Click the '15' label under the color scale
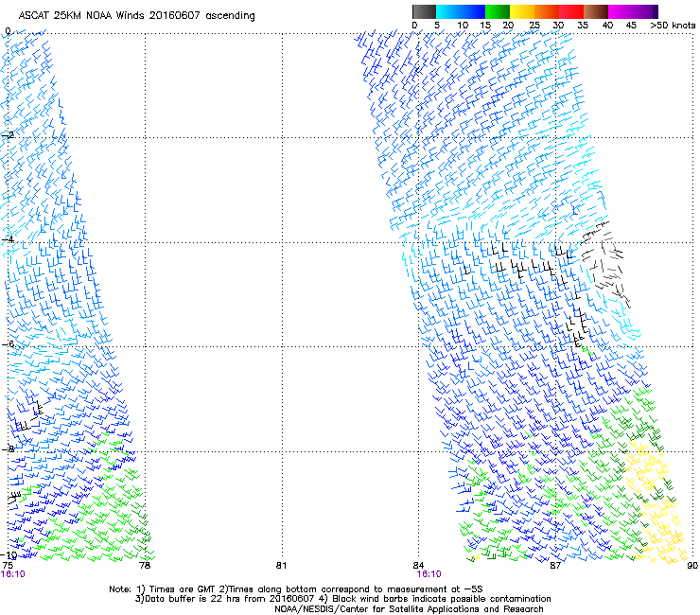700x615 pixels. 485,26
